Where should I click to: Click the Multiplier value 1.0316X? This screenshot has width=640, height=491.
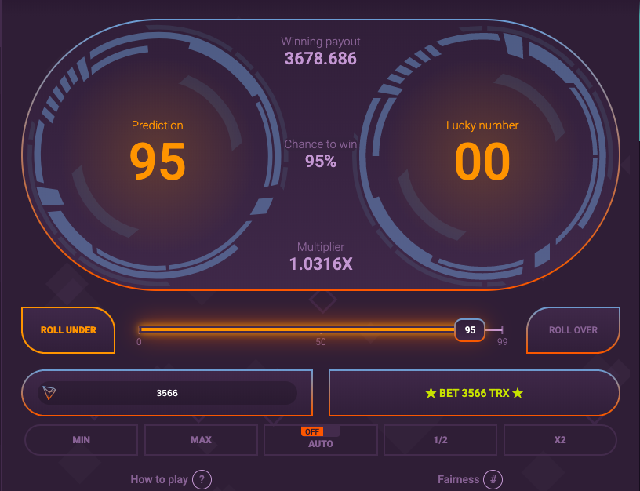tap(320, 264)
